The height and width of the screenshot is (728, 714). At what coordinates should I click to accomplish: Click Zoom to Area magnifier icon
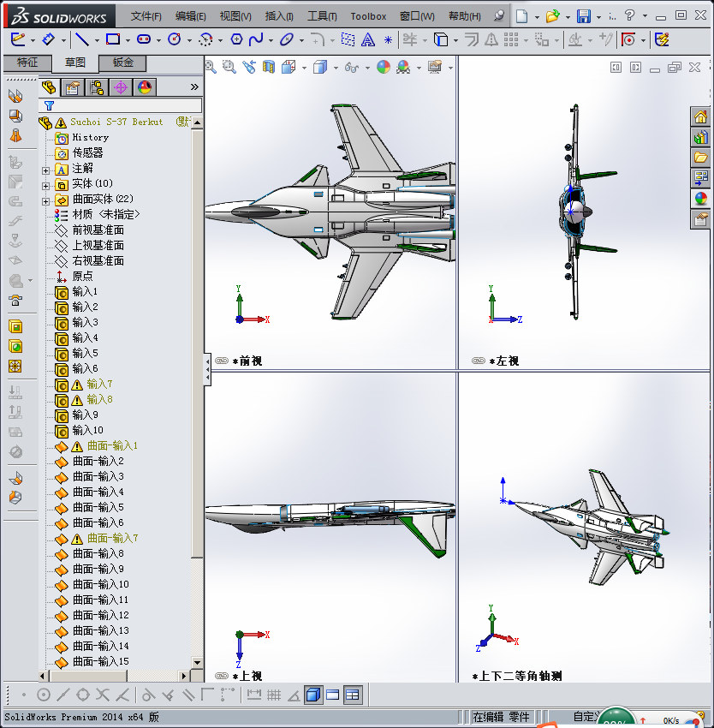pyautogui.click(x=229, y=68)
